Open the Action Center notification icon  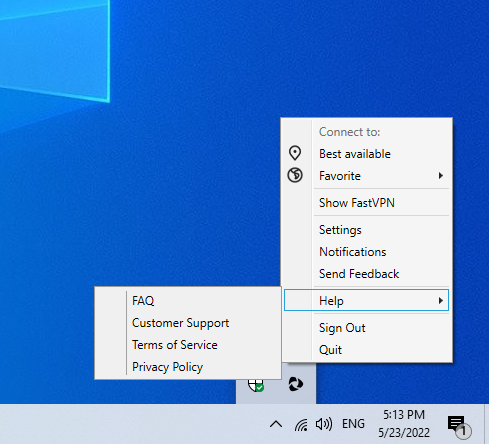[x=459, y=426]
